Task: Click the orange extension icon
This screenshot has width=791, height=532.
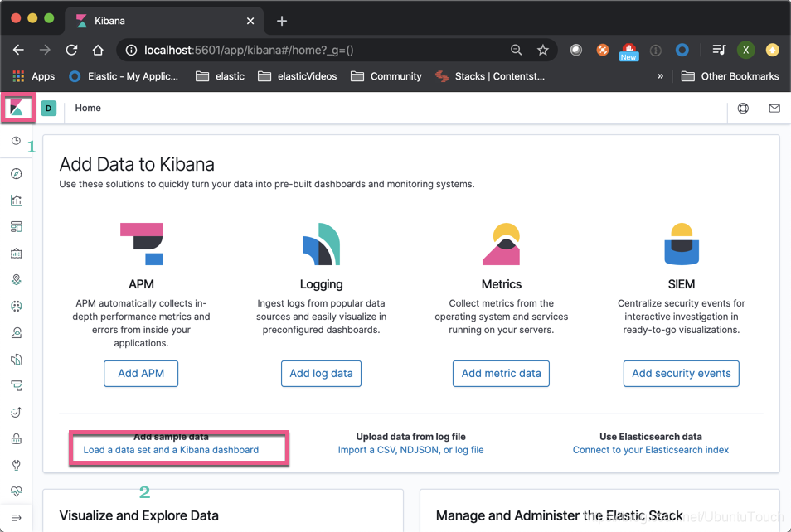Action: 602,50
